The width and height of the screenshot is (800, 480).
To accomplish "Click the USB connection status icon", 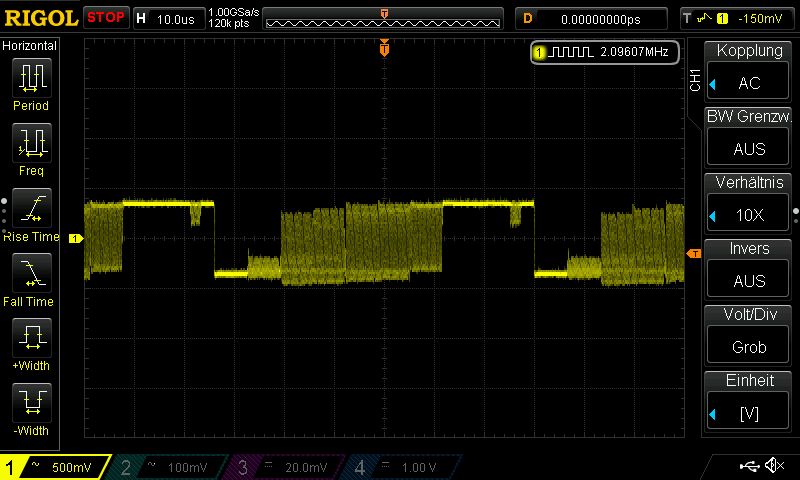I will (x=748, y=466).
